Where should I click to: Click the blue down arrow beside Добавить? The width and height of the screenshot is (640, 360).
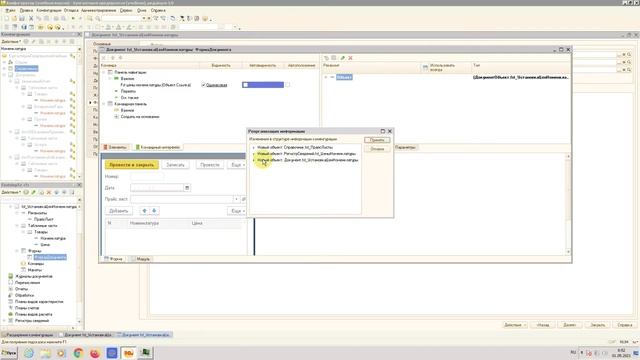click(x=154, y=211)
